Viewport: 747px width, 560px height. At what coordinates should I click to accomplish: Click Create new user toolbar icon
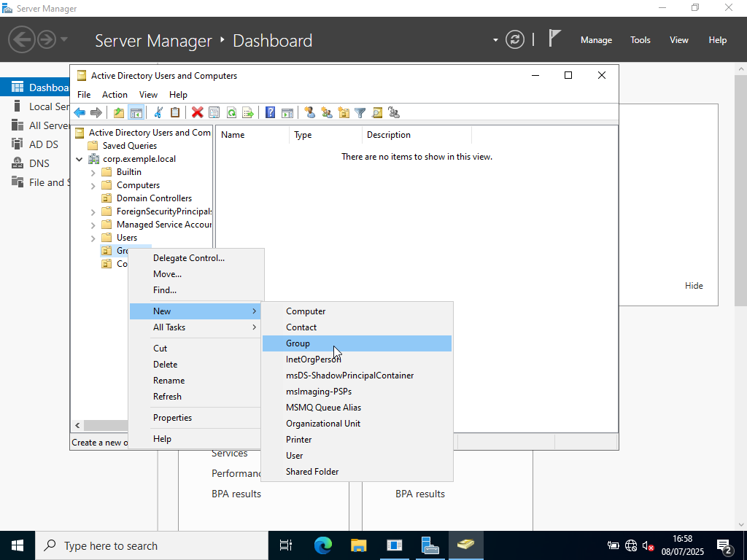[309, 113]
